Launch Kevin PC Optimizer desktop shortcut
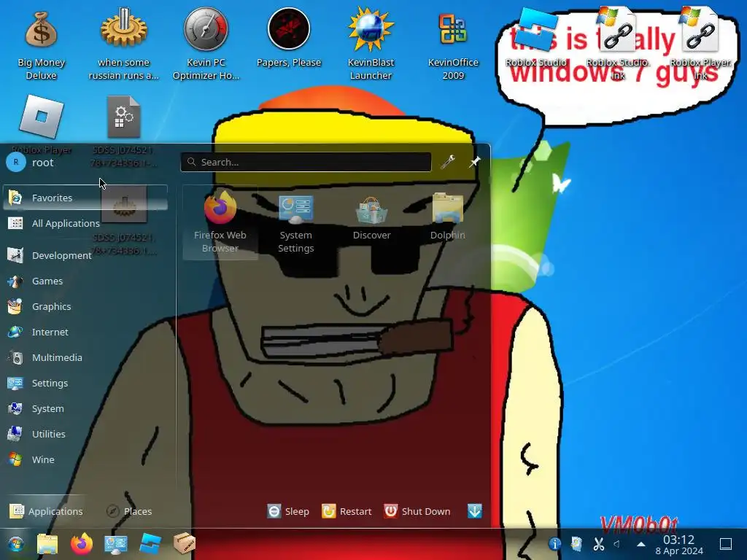747x560 pixels. coord(206,44)
